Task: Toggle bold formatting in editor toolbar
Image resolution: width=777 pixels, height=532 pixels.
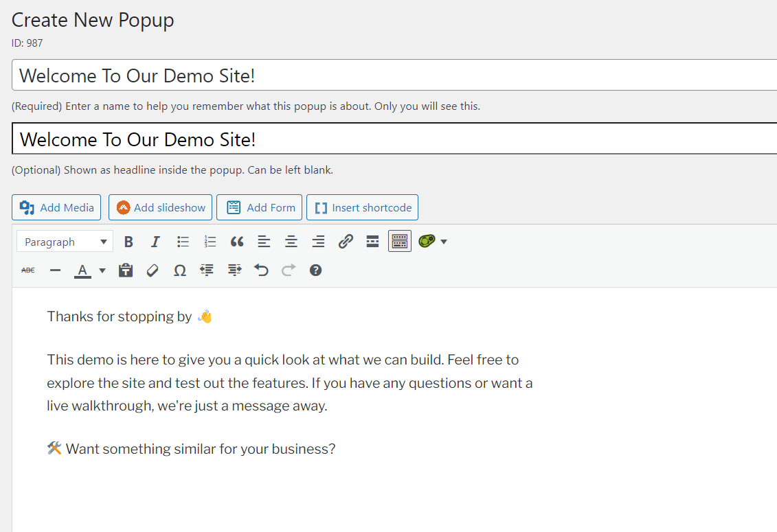Action: coord(128,242)
